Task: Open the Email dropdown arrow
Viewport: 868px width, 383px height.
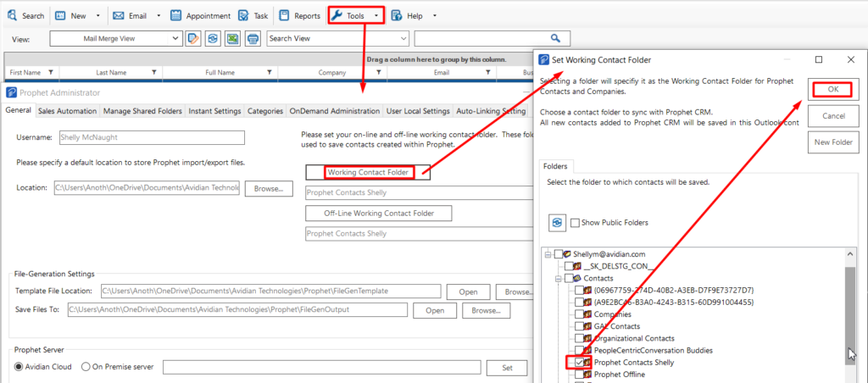Action: [x=159, y=15]
